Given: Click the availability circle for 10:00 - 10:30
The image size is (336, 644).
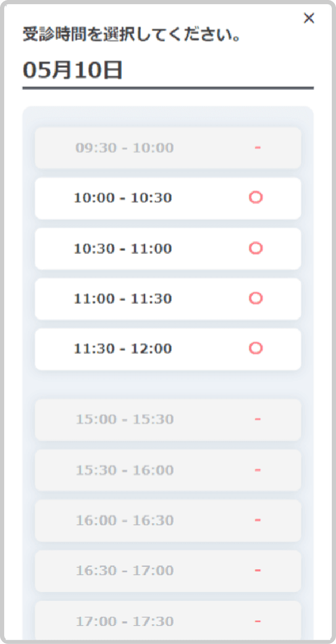Looking at the screenshot, I should tap(256, 197).
